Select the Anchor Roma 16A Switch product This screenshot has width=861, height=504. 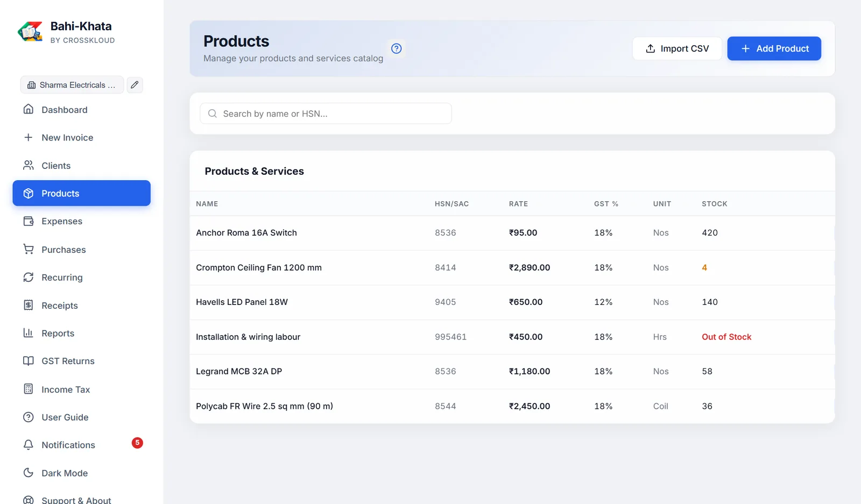246,233
